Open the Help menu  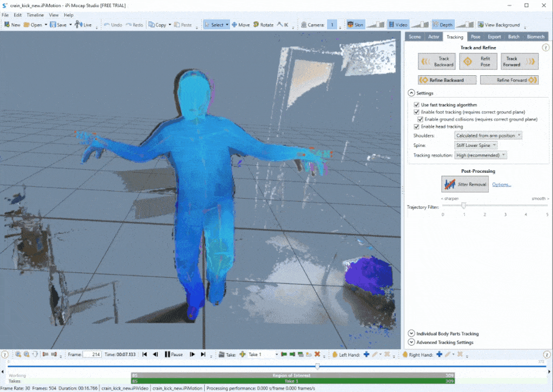point(68,15)
